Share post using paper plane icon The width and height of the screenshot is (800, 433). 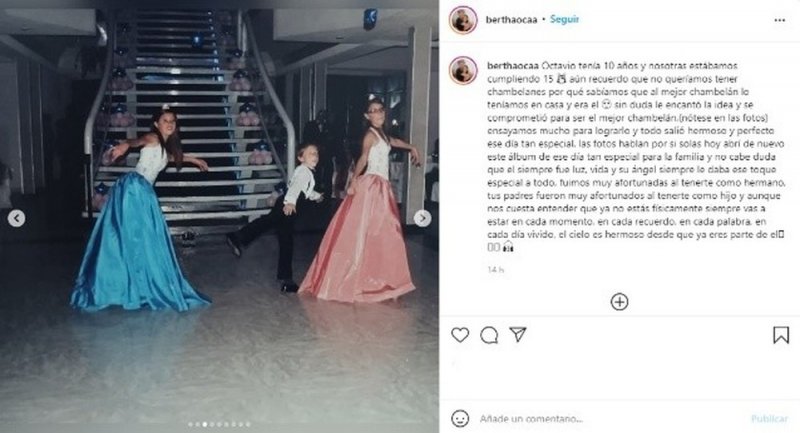click(518, 335)
